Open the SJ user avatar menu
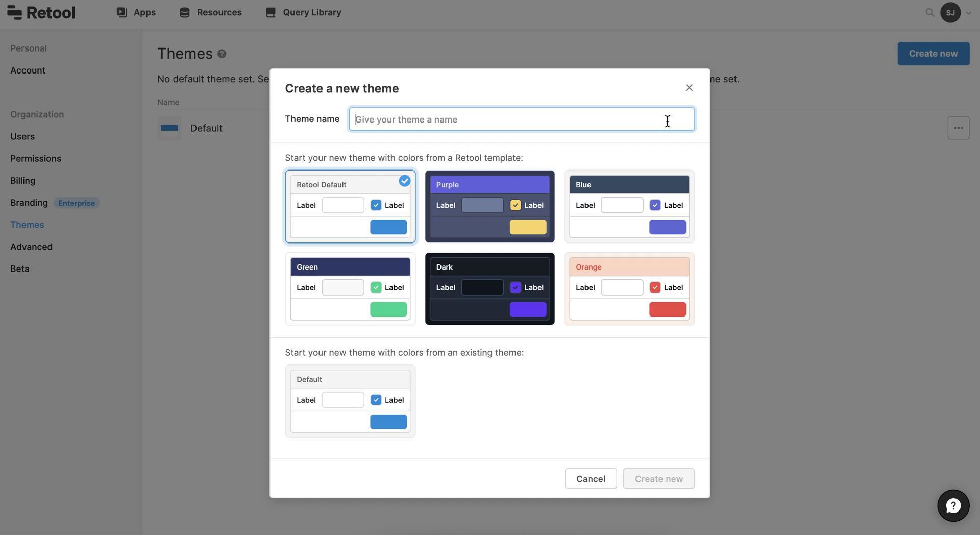Screen dimensions: 980x535 click(950, 12)
